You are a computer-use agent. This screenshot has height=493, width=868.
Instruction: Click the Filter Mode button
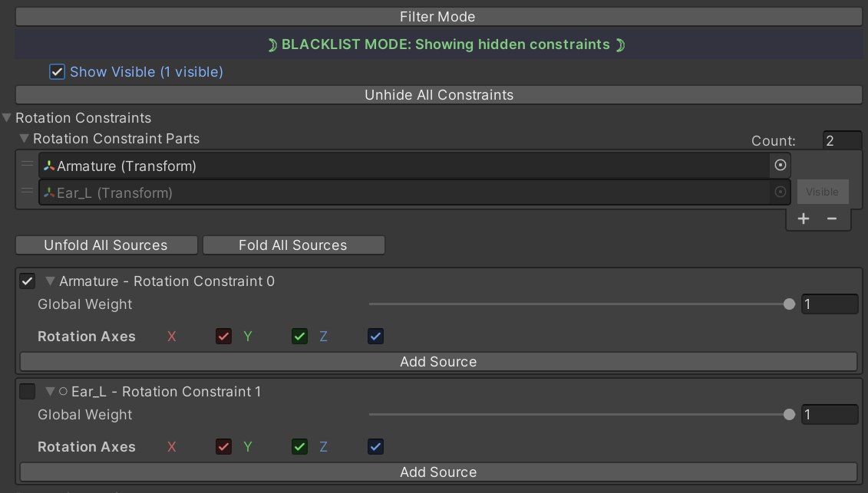[438, 17]
